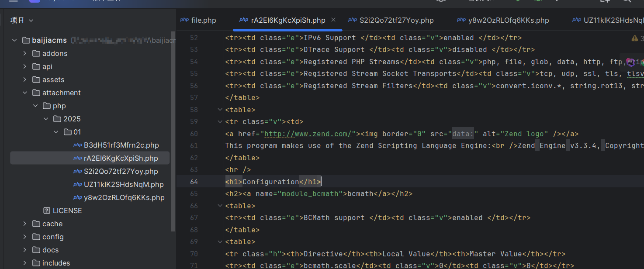Open the 项目 project view dropdown
The width and height of the screenshot is (644, 269).
click(x=22, y=20)
